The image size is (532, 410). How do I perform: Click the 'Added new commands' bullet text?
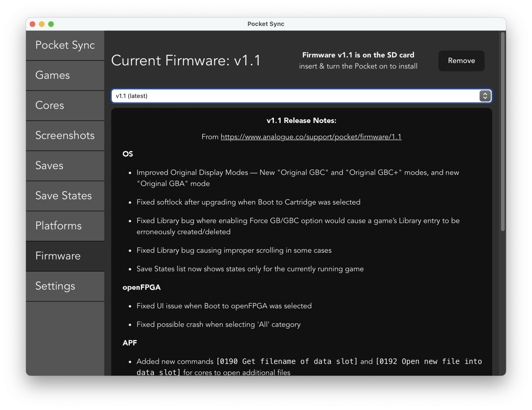309,367
